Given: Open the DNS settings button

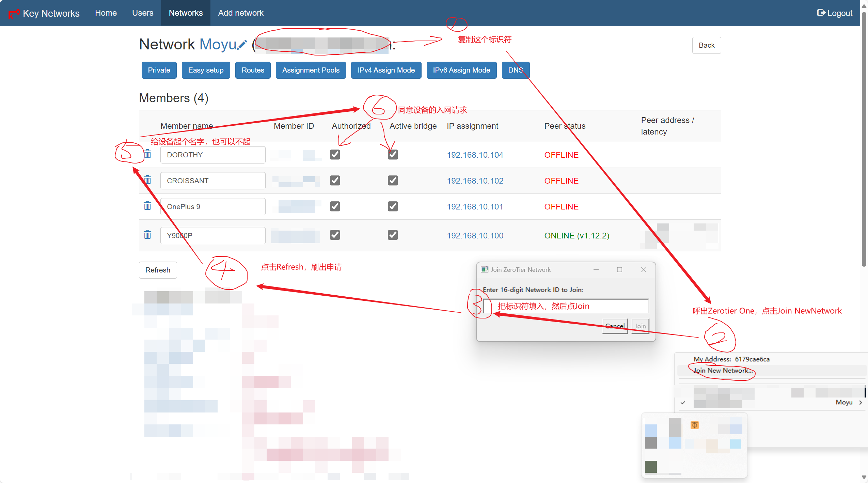Looking at the screenshot, I should [516, 70].
